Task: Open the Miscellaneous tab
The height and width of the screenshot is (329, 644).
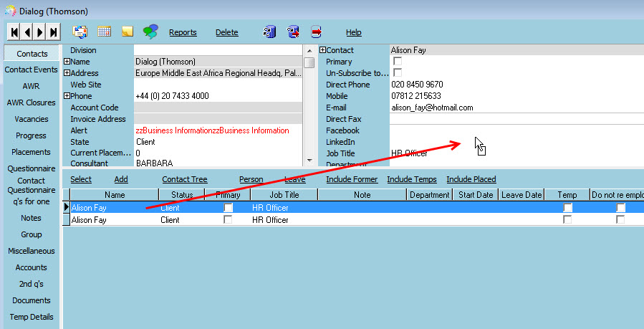Action: 32,251
